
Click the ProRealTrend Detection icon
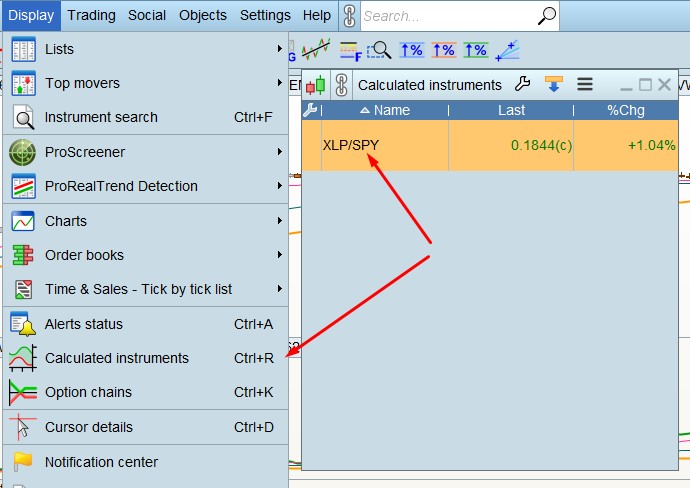click(x=23, y=187)
